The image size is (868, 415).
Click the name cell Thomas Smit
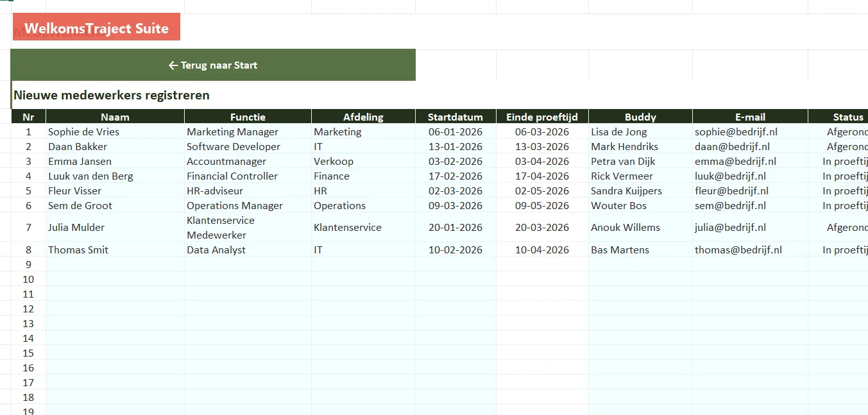(x=115, y=250)
